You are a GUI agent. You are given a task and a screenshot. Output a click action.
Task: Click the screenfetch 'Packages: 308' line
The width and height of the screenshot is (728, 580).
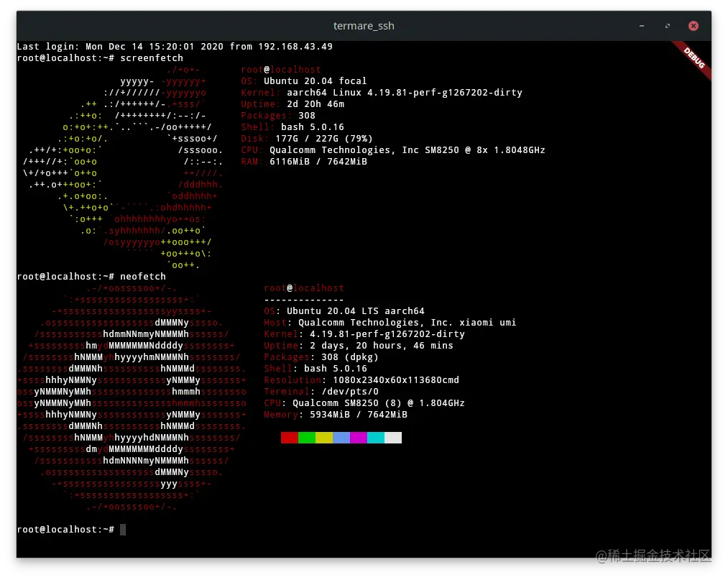tap(278, 115)
